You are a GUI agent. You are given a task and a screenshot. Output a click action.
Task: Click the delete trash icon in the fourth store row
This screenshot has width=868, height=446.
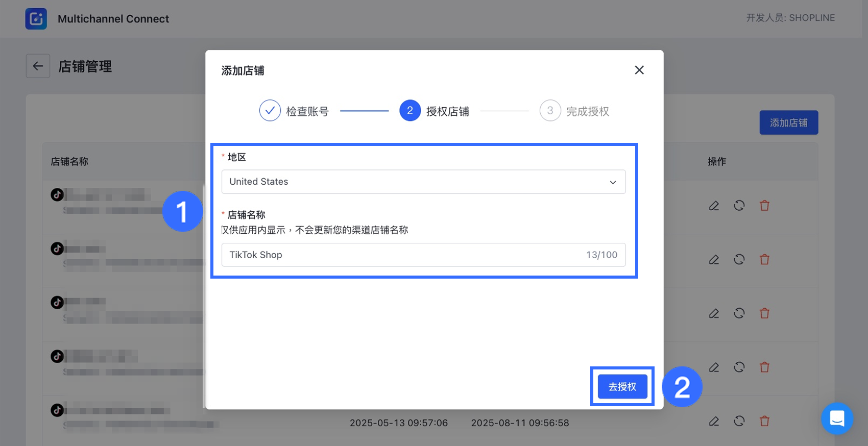[x=764, y=367]
